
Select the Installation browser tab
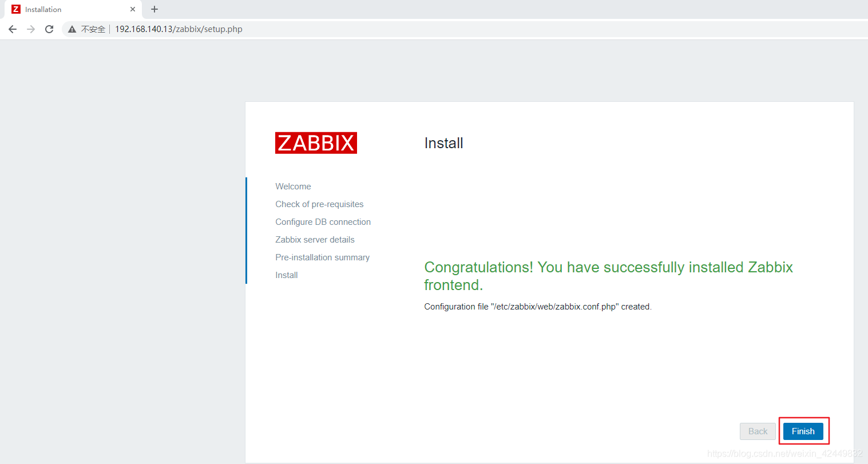74,9
